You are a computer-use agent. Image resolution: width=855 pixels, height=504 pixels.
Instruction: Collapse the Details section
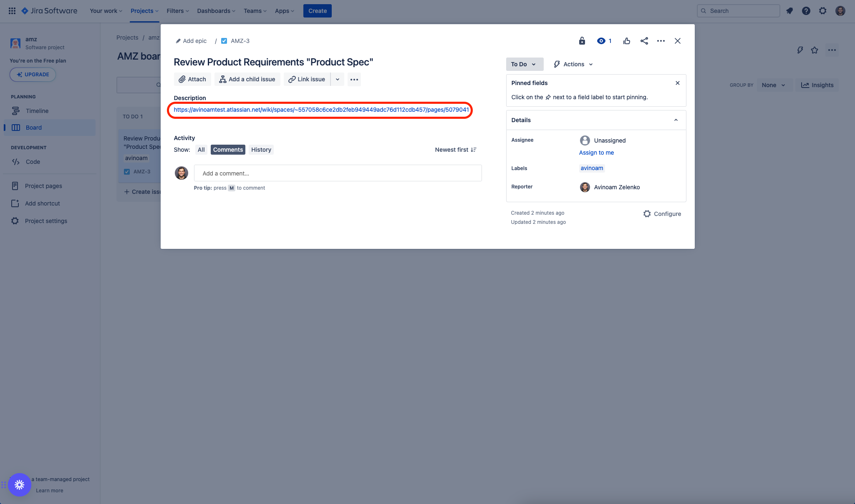[x=676, y=120]
